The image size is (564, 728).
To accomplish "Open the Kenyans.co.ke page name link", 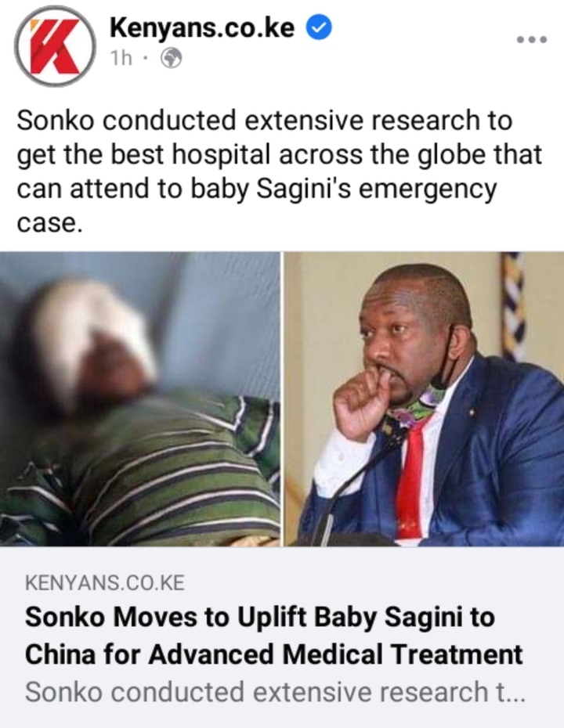I will [x=202, y=27].
